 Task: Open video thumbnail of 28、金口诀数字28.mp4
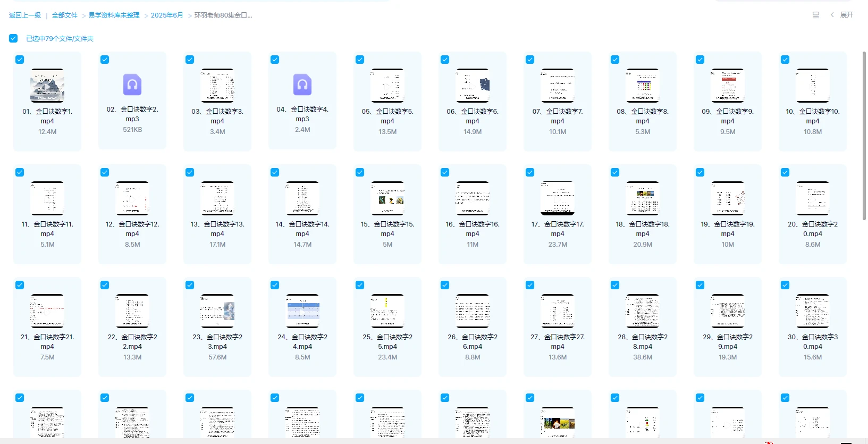click(643, 311)
